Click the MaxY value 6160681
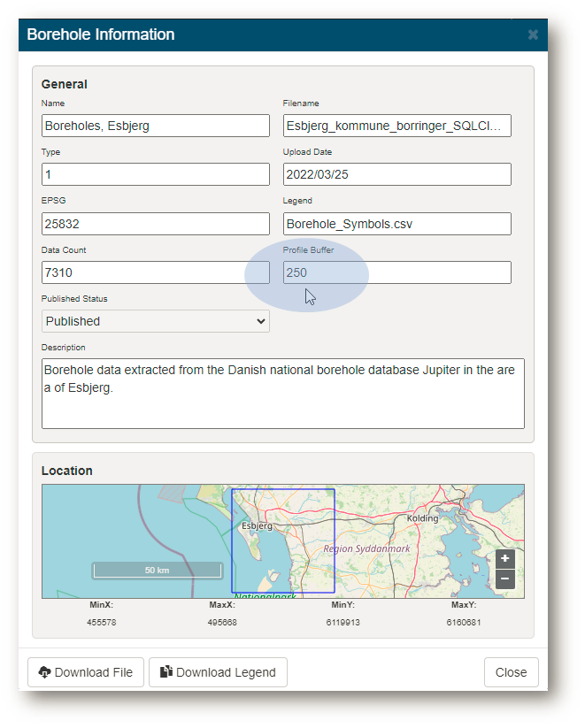 464,622
